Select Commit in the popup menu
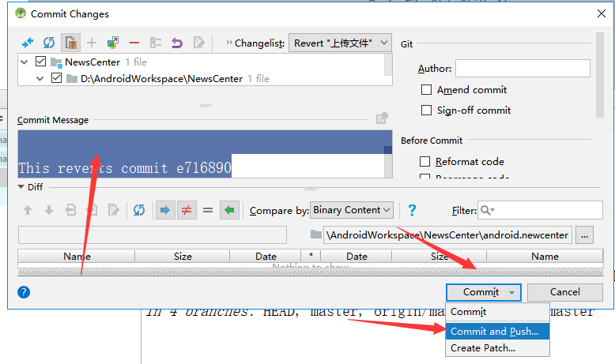 point(497,312)
